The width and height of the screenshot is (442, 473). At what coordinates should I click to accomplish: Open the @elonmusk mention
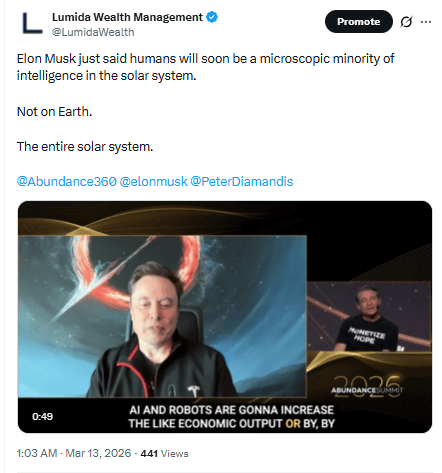153,181
